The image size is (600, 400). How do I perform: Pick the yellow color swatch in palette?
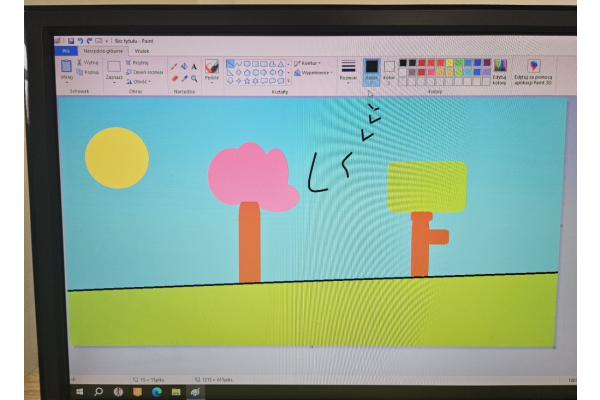[450, 62]
